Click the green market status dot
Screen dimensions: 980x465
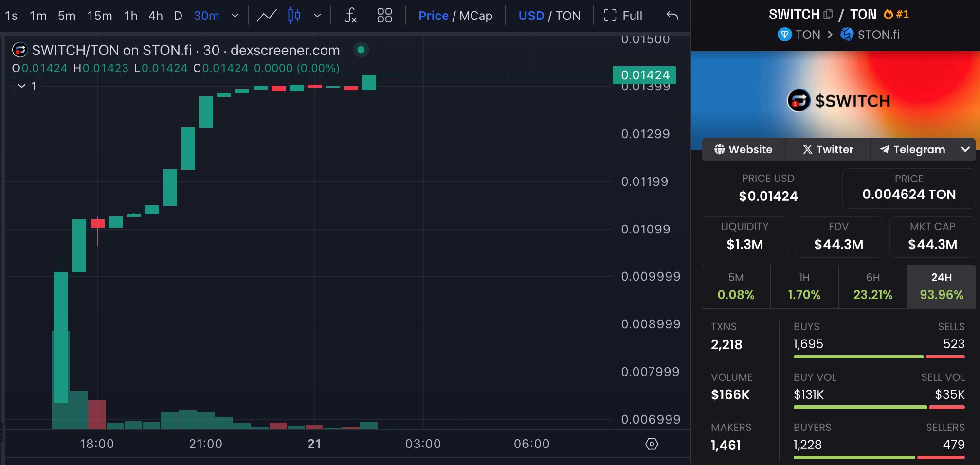click(x=361, y=50)
